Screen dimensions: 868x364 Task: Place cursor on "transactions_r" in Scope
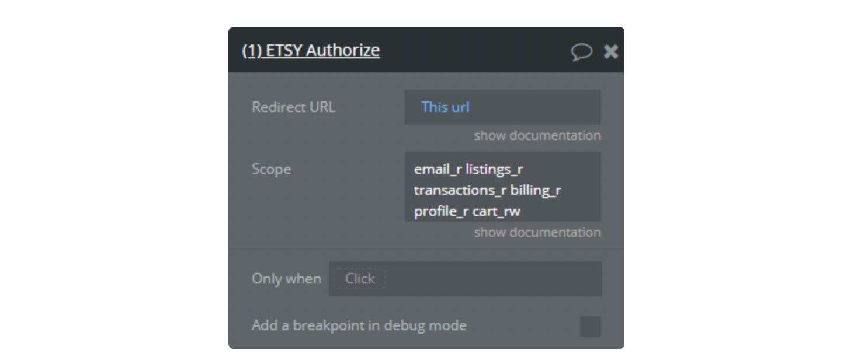pyautogui.click(x=460, y=191)
